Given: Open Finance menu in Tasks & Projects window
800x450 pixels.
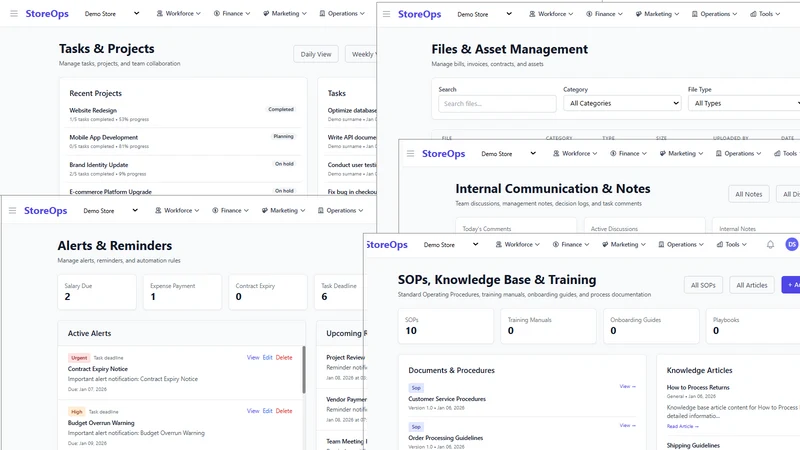Looking at the screenshot, I should [232, 14].
